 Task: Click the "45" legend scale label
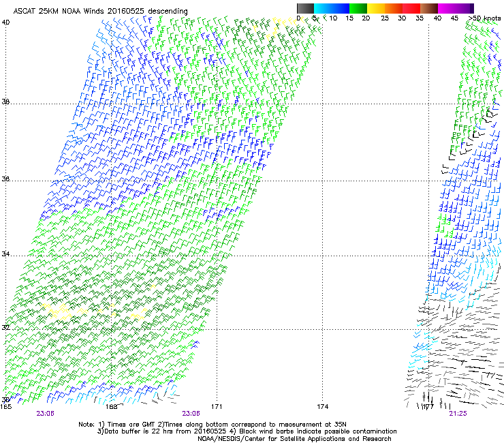click(x=454, y=18)
